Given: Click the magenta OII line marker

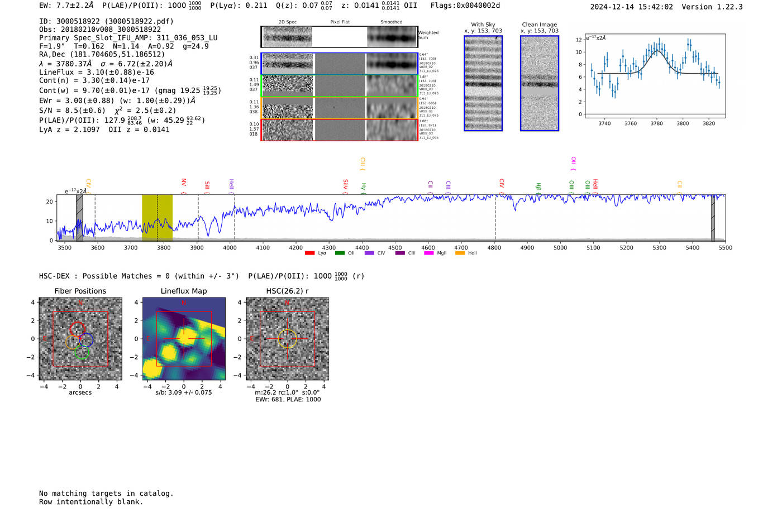Looking at the screenshot, I should (x=573, y=163).
